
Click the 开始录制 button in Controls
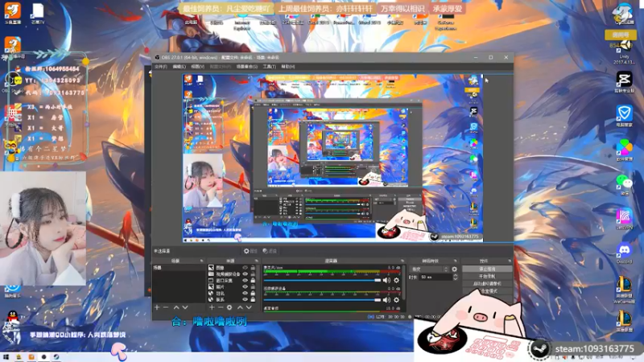pos(487,276)
